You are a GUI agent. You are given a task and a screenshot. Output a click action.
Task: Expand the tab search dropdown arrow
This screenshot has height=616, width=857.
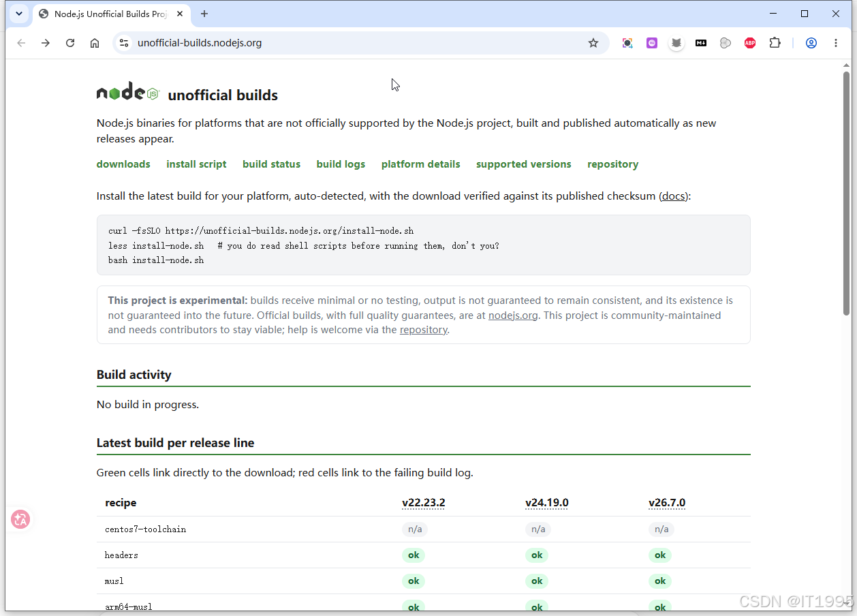[18, 14]
